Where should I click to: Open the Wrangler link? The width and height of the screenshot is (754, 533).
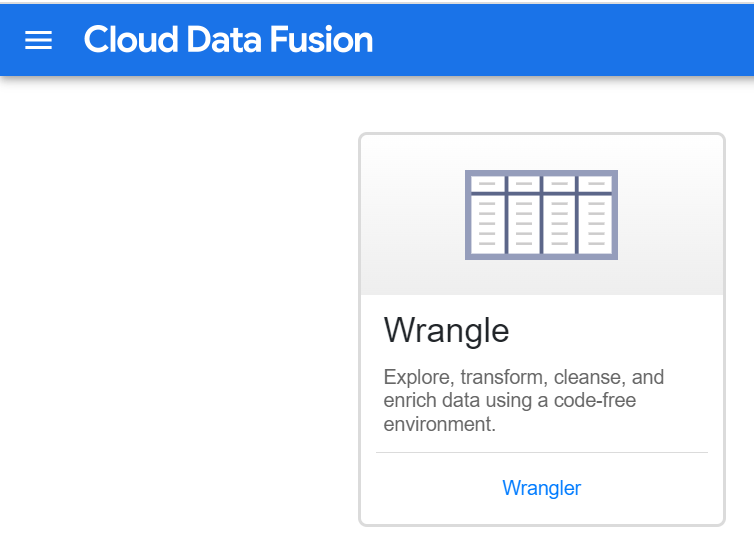pos(541,488)
